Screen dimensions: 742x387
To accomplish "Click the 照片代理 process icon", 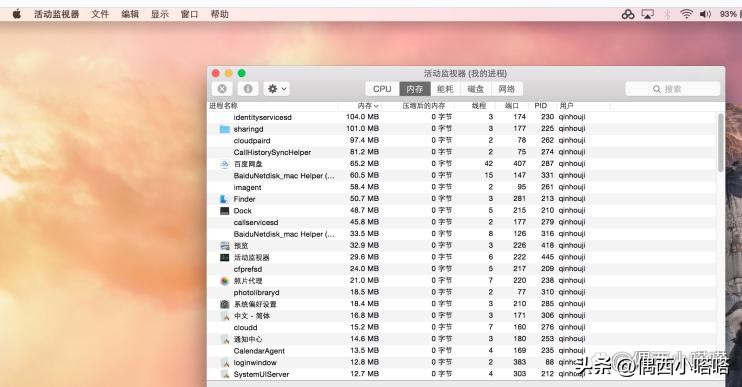I will [x=225, y=281].
